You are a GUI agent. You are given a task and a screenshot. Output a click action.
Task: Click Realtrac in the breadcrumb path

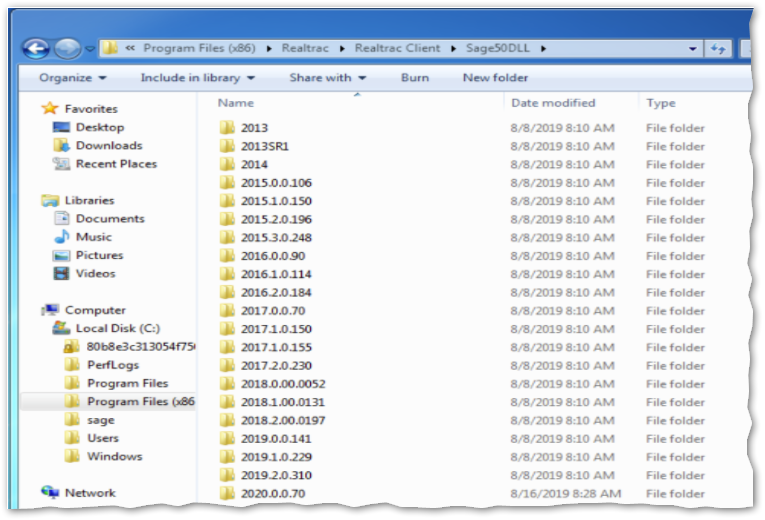(305, 48)
